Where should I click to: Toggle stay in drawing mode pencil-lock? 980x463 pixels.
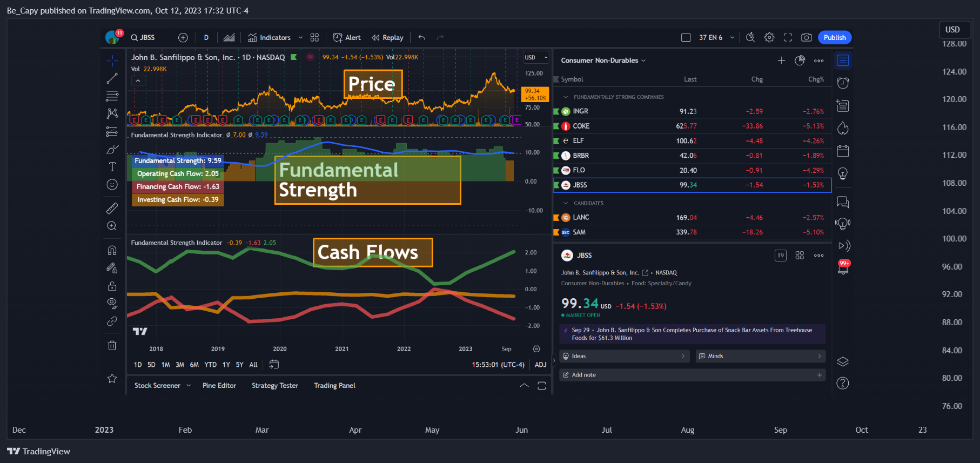pos(112,268)
